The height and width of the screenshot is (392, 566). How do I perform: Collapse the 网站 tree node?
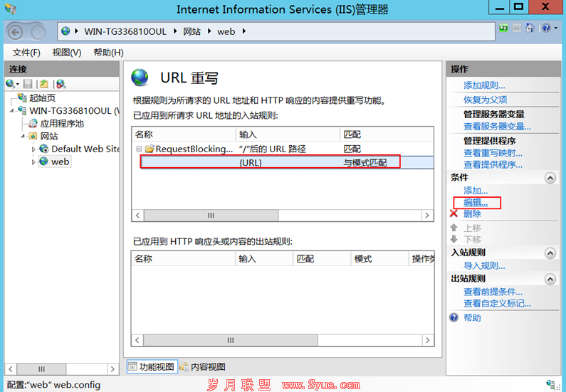click(22, 137)
